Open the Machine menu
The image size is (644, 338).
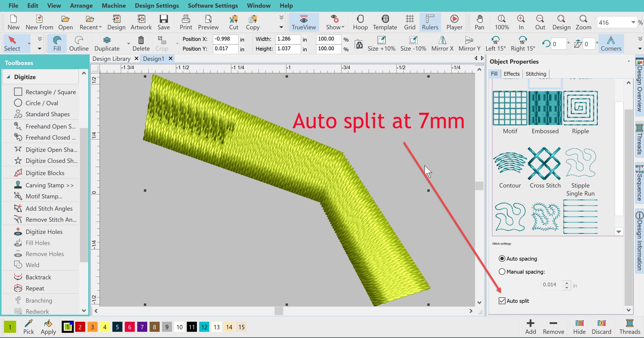[114, 6]
